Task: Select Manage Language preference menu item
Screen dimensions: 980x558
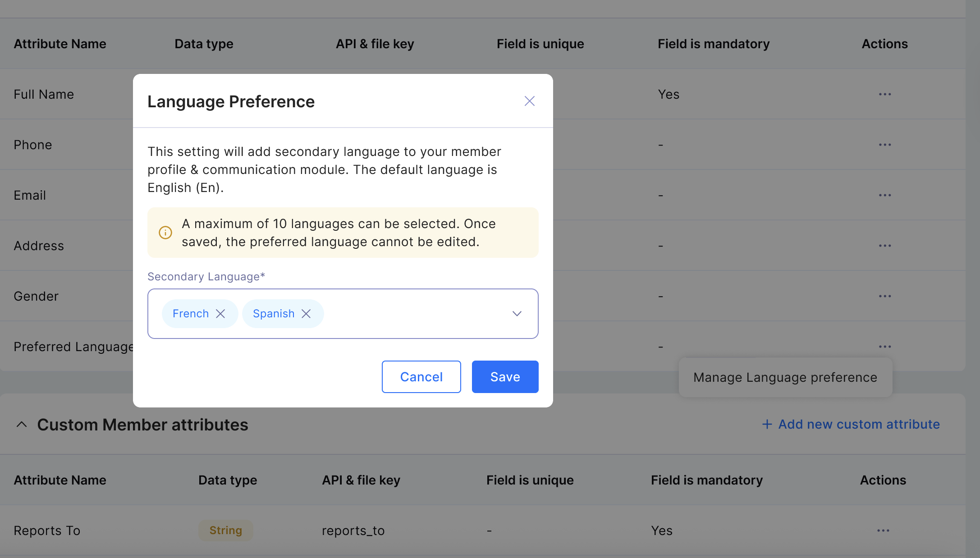Action: pyautogui.click(x=785, y=377)
